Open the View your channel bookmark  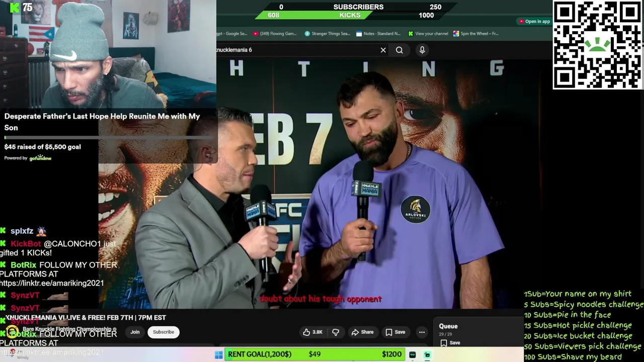click(x=428, y=34)
